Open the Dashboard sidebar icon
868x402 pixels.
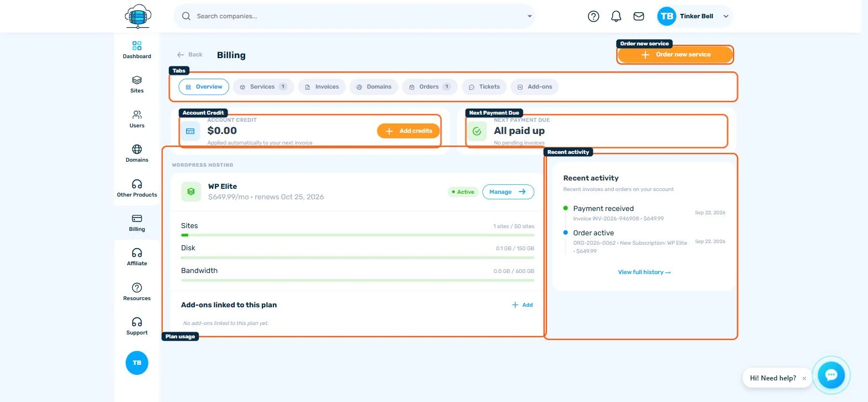(137, 46)
